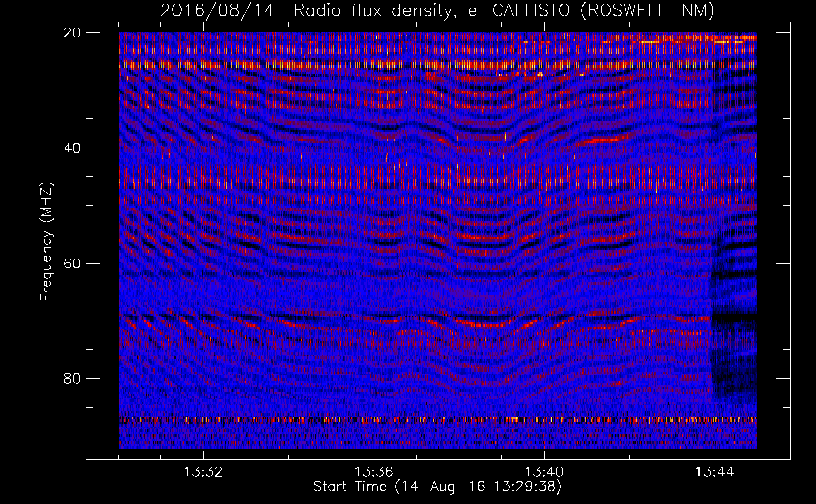The height and width of the screenshot is (504, 816).
Task: Click the x-axis time label '13:36'
Action: click(x=374, y=472)
